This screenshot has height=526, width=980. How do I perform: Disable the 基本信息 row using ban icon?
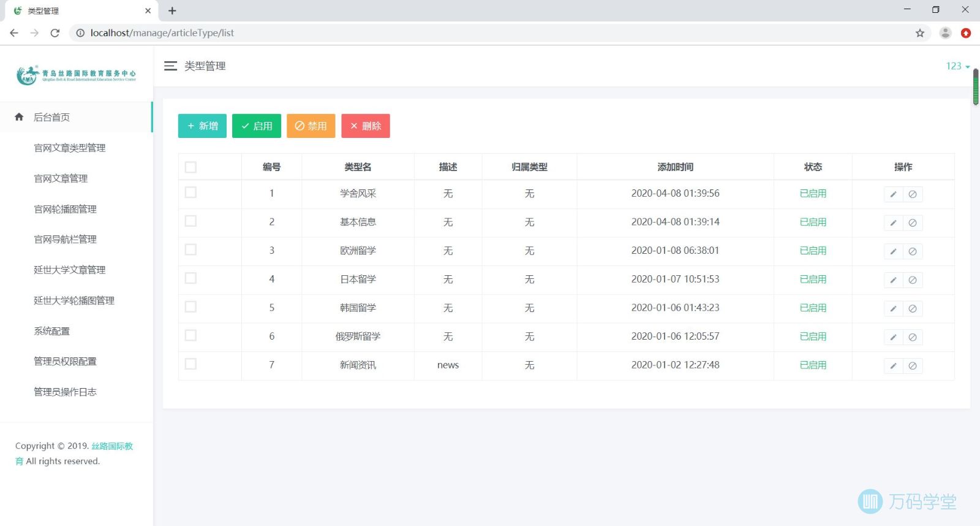pos(913,223)
